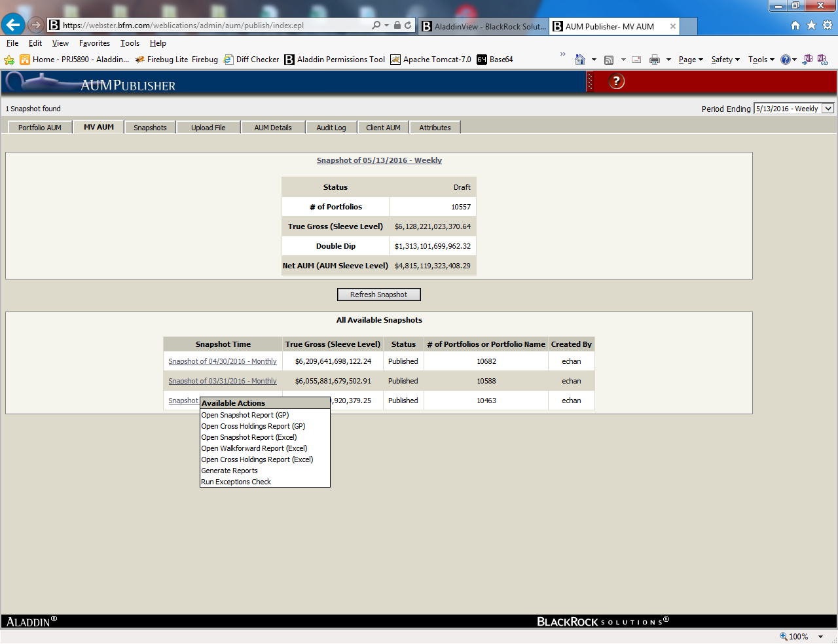Open Snapshot of 04/30/2016 - Monthly link

point(223,361)
